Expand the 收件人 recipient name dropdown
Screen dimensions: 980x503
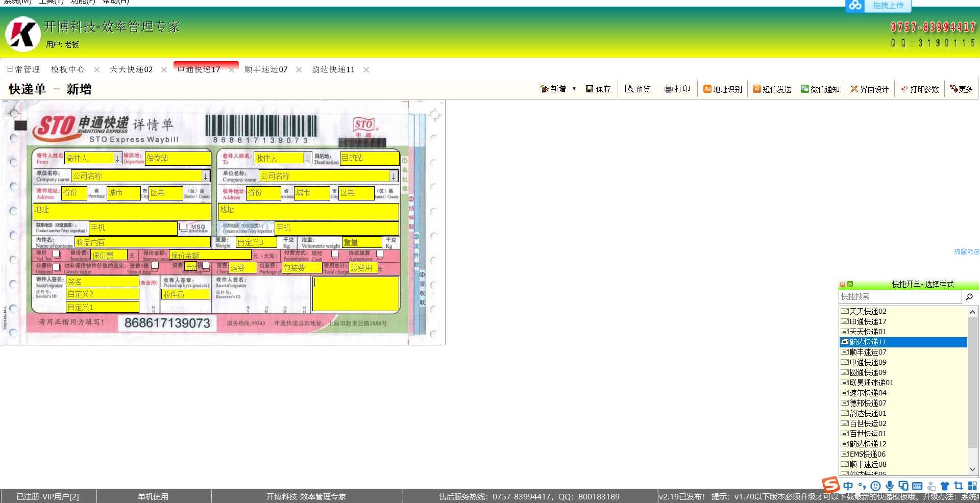[x=307, y=158]
